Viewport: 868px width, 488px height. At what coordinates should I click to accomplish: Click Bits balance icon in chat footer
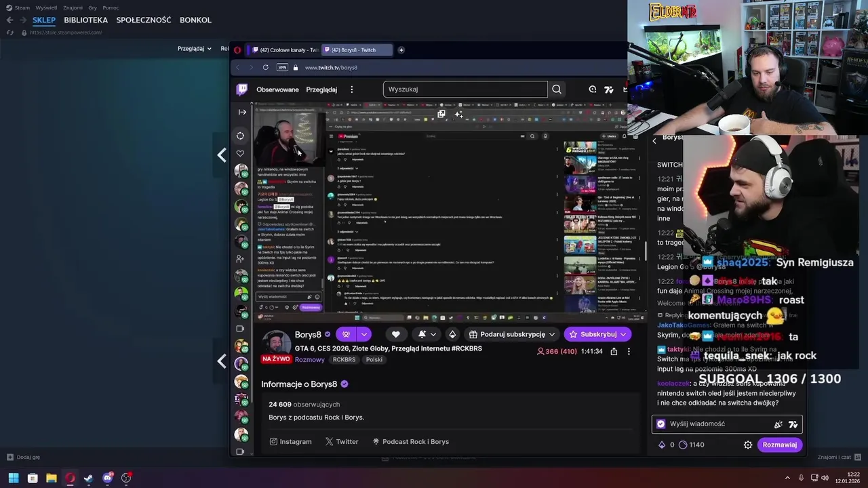662,445
